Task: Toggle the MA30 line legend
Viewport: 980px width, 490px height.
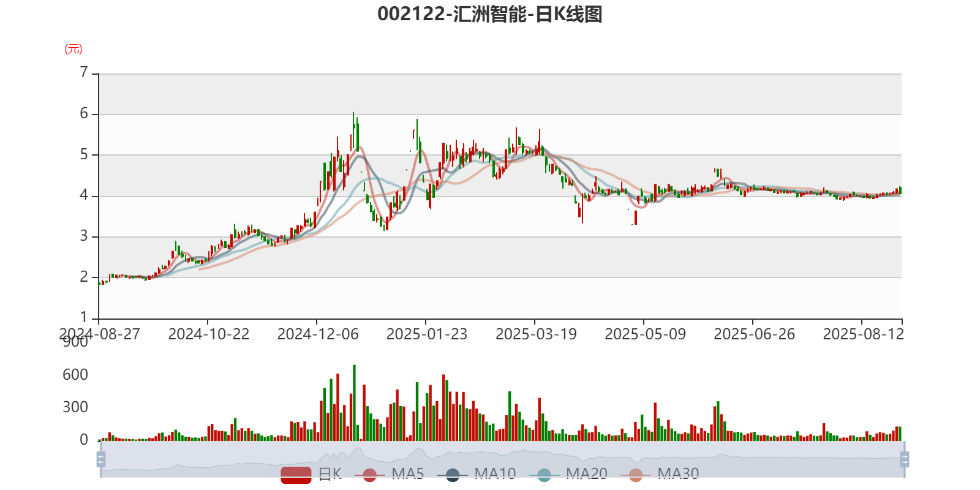Action: pyautogui.click(x=660, y=474)
